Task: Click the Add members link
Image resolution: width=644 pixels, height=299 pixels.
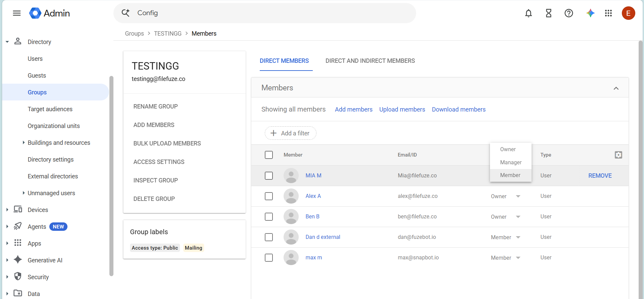Action: tap(354, 110)
